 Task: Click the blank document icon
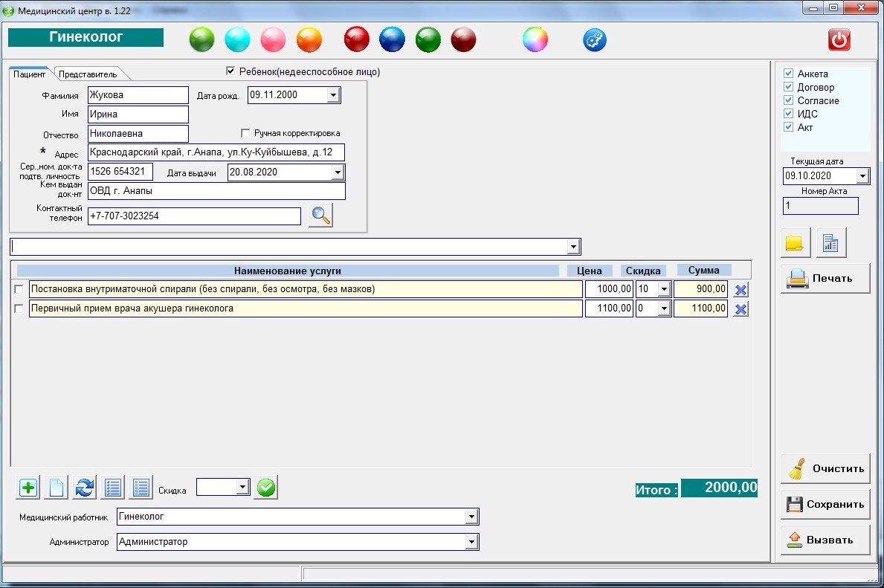point(57,488)
